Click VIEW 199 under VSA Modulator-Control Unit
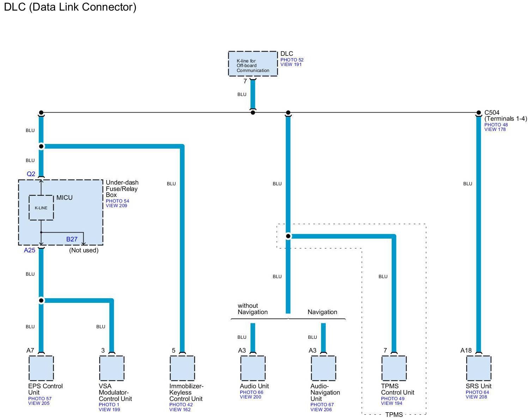This screenshot has width=530, height=420. pyautogui.click(x=109, y=410)
